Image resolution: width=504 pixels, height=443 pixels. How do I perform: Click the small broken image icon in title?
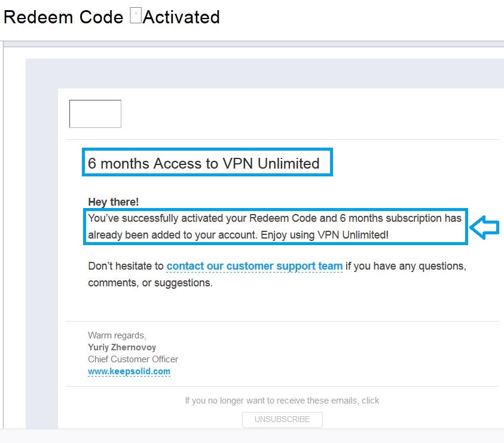[x=135, y=17]
